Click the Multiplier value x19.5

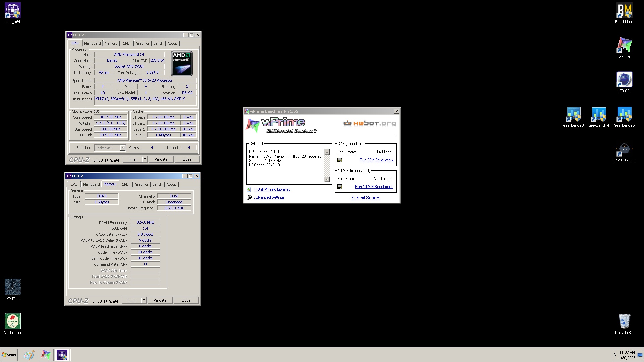click(x=111, y=123)
